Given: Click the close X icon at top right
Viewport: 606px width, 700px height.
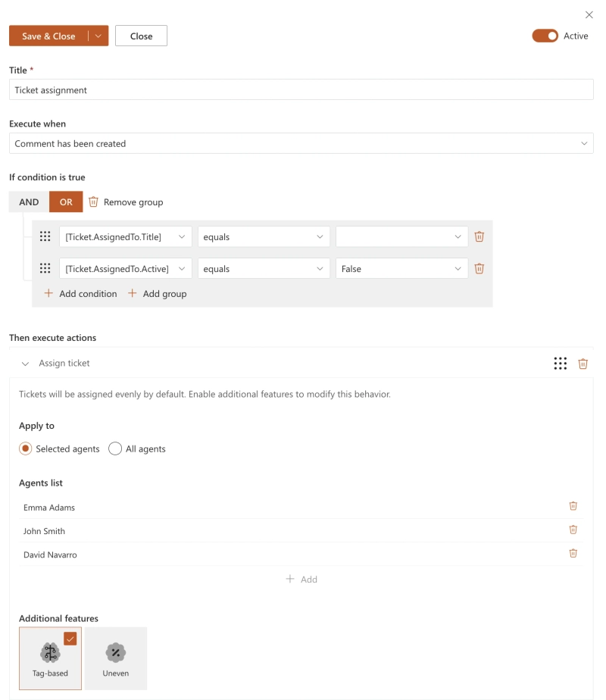Looking at the screenshot, I should (589, 14).
